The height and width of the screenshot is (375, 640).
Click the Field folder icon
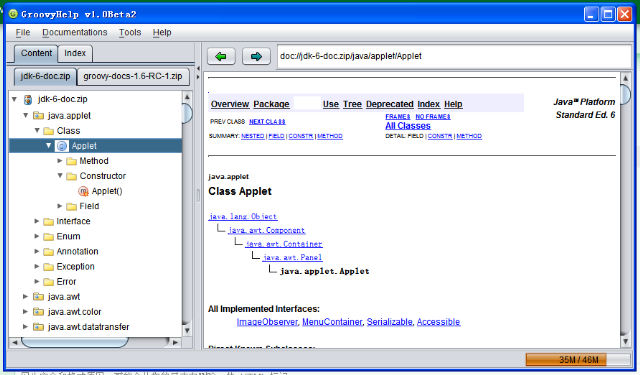pyautogui.click(x=71, y=206)
